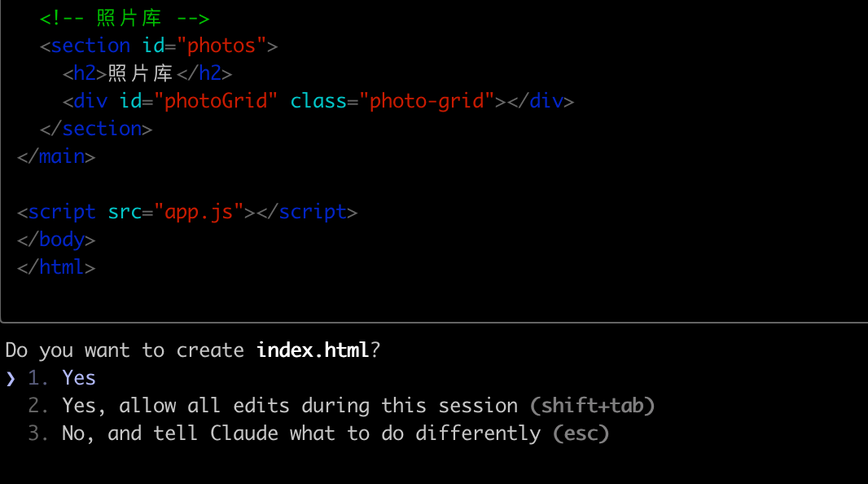Click the (esc) shortcut hint

[x=581, y=433]
